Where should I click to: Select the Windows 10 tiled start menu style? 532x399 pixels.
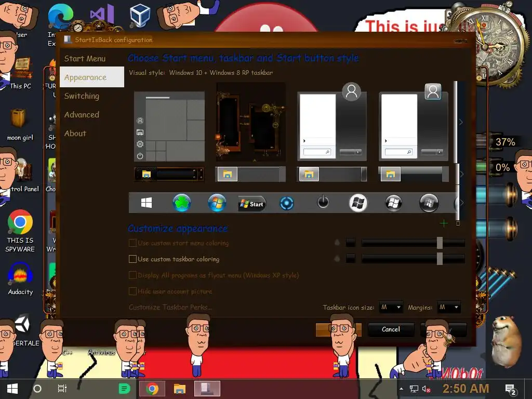pos(169,126)
